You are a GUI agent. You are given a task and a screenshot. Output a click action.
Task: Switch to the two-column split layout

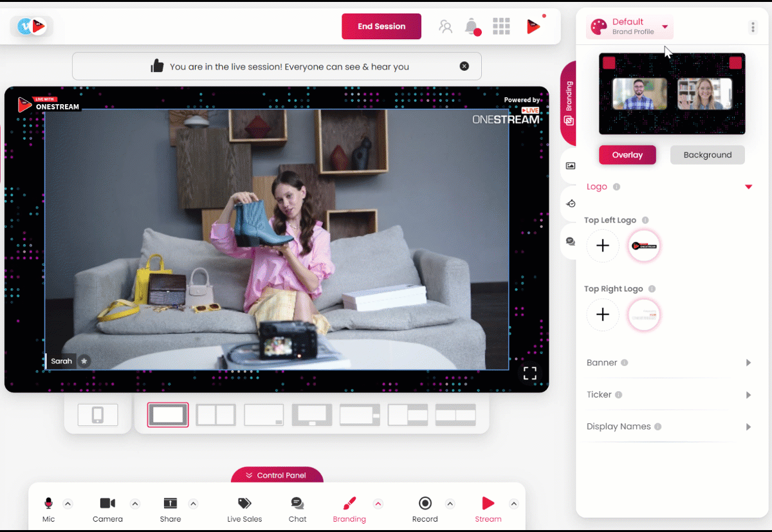[x=216, y=415]
